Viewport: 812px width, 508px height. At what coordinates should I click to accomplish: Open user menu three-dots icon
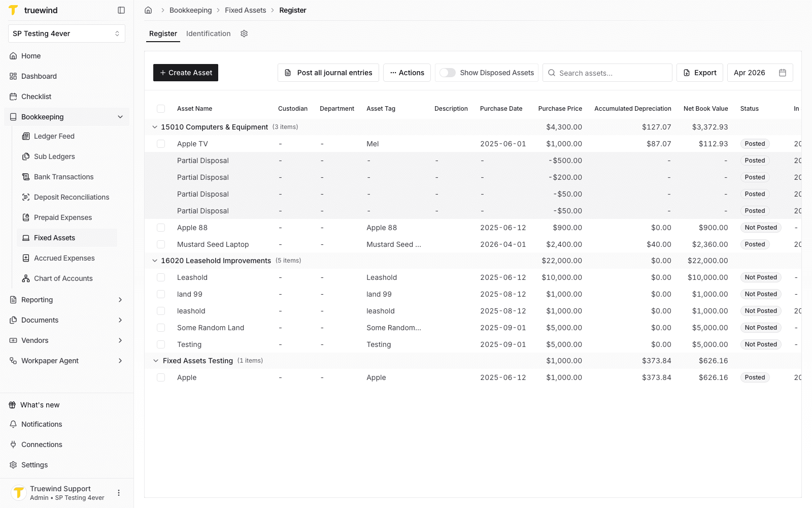pos(119,493)
